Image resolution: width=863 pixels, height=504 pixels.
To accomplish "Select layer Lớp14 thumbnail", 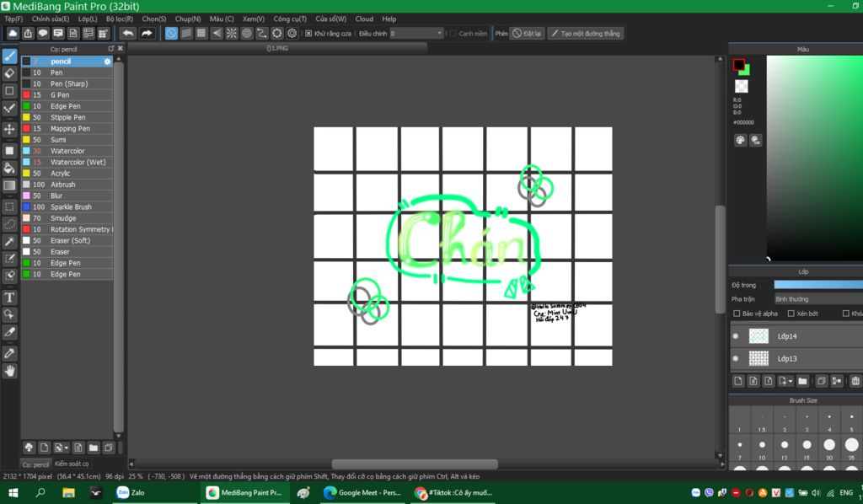I will [758, 336].
